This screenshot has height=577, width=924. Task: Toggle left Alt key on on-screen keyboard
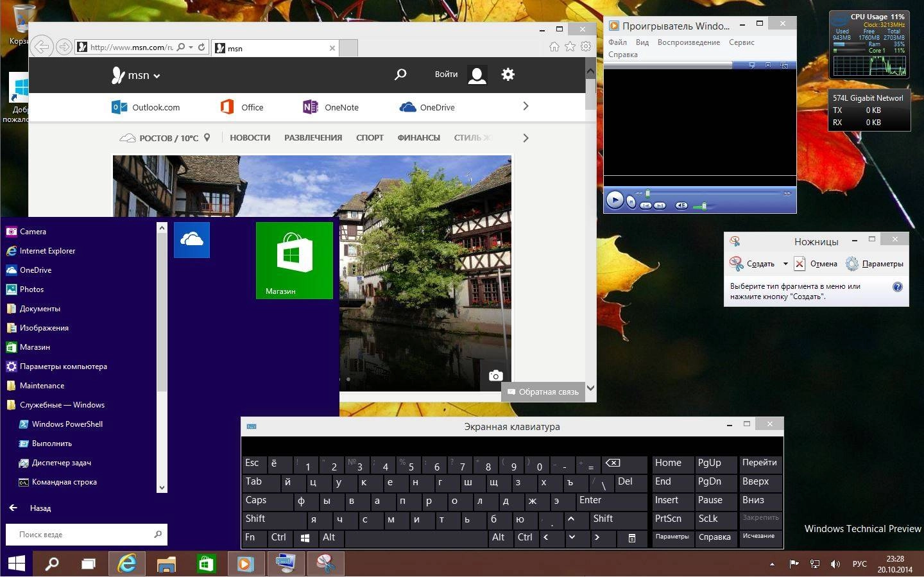click(332, 538)
